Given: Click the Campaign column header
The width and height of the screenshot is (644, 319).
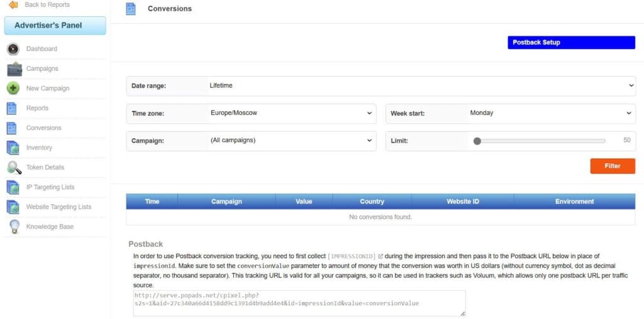Looking at the screenshot, I should click(x=226, y=202).
